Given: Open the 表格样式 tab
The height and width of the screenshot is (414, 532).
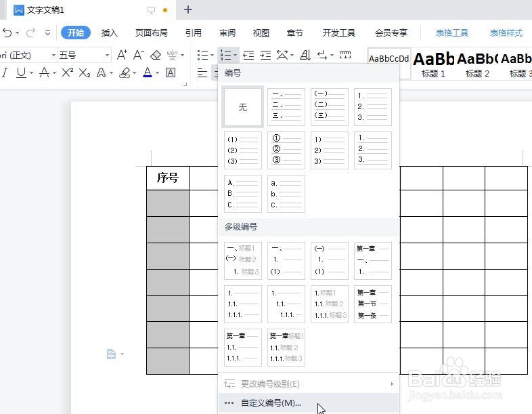Looking at the screenshot, I should [506, 33].
